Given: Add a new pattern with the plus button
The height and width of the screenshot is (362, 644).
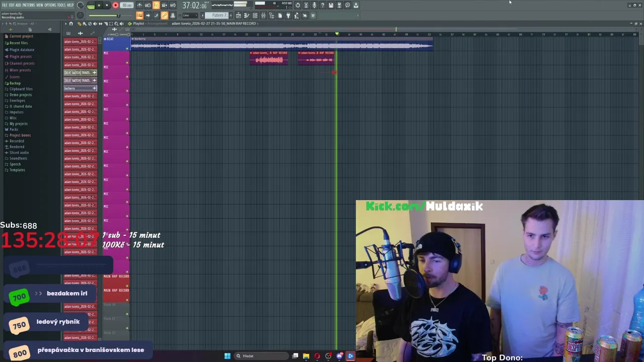Looking at the screenshot, I should tap(230, 16).
